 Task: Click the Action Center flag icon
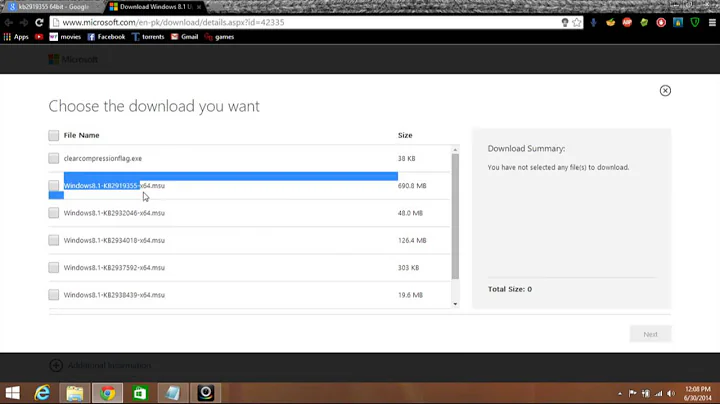[633, 393]
